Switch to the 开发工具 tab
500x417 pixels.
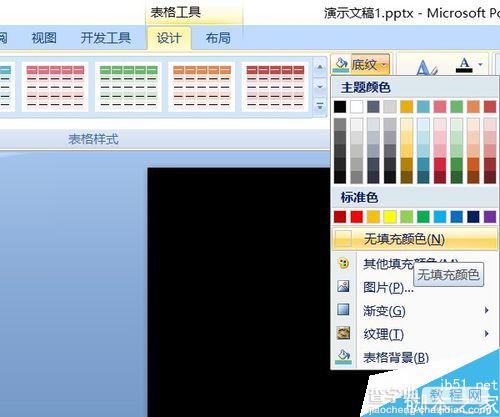(x=106, y=38)
